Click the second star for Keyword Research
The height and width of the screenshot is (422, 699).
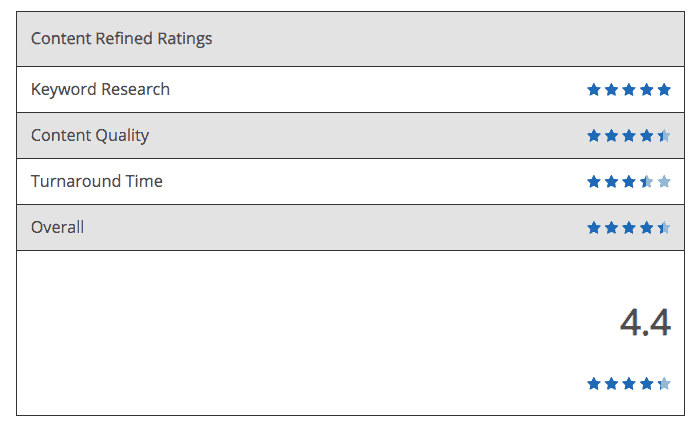pos(611,90)
